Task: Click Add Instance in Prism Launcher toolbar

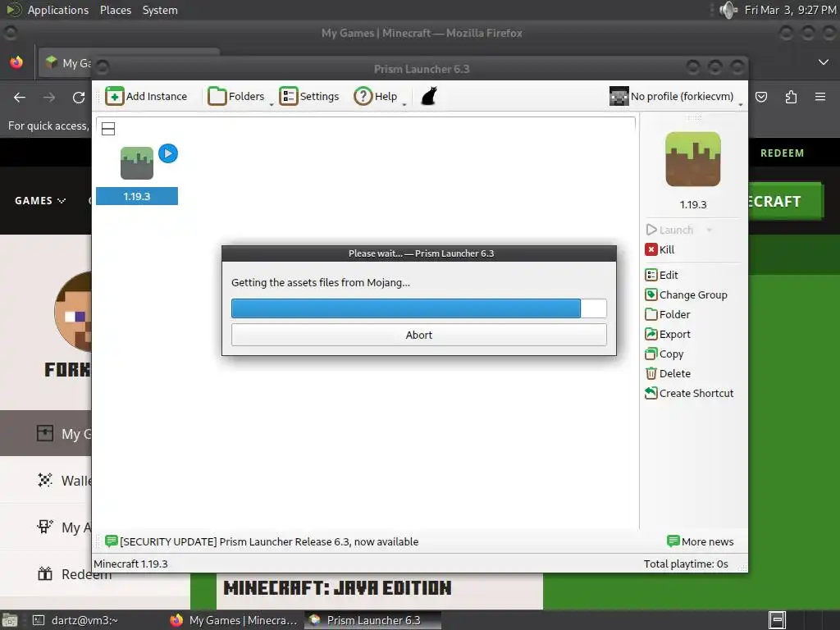Action: pyautogui.click(x=146, y=97)
